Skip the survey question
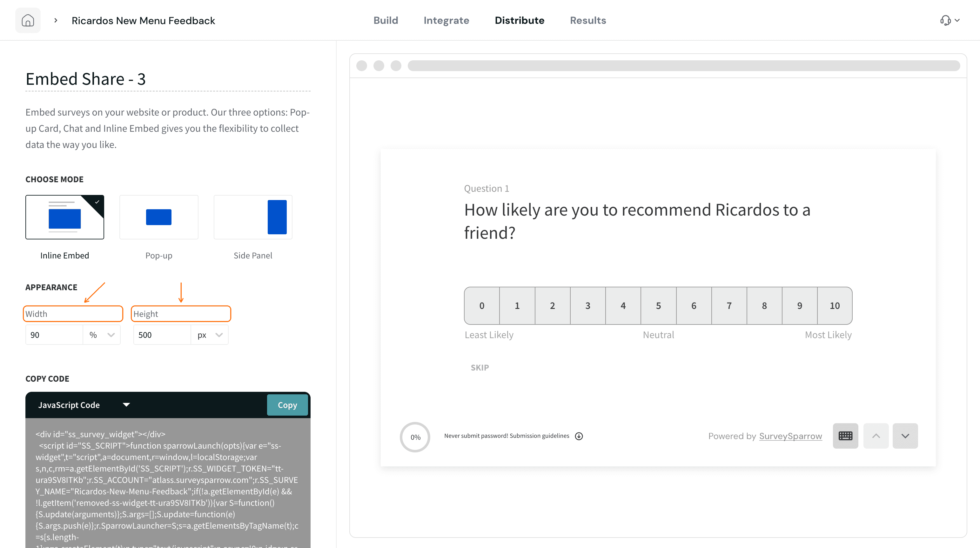The image size is (980, 548). pyautogui.click(x=480, y=368)
